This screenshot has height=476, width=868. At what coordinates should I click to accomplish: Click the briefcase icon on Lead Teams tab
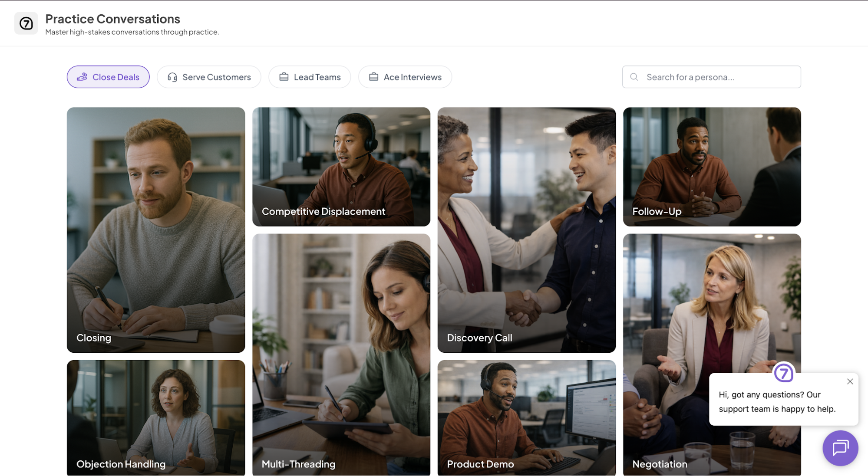point(284,77)
